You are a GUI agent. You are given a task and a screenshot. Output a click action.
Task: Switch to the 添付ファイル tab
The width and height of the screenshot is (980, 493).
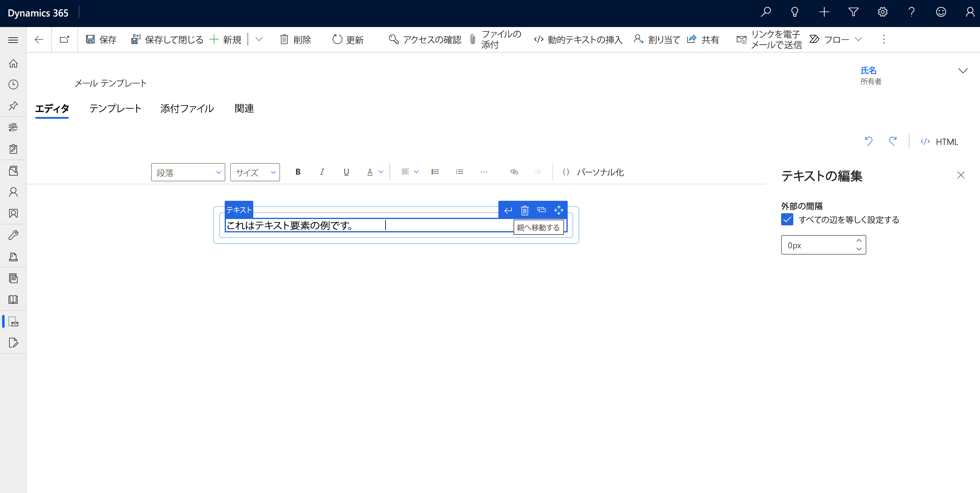187,109
